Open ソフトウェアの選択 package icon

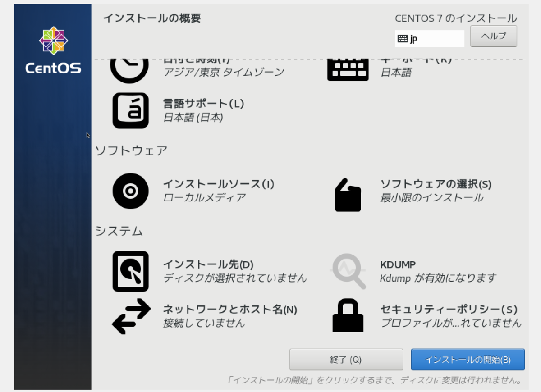347,191
